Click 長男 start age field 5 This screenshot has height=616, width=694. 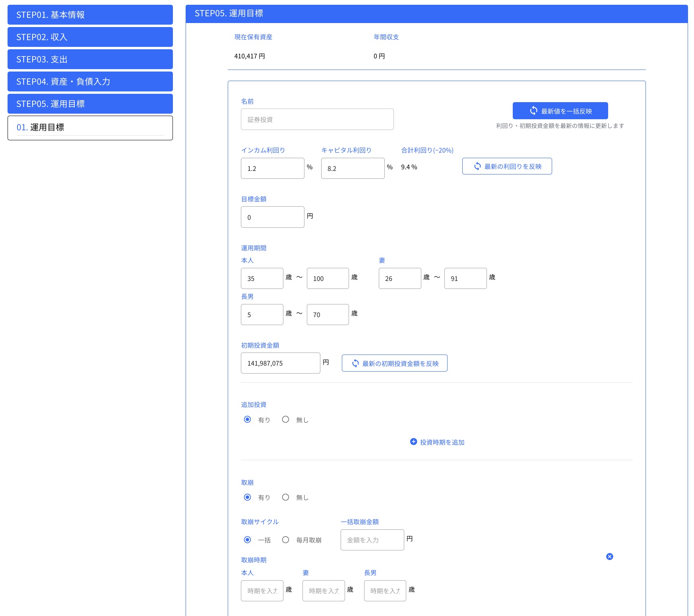click(x=262, y=314)
